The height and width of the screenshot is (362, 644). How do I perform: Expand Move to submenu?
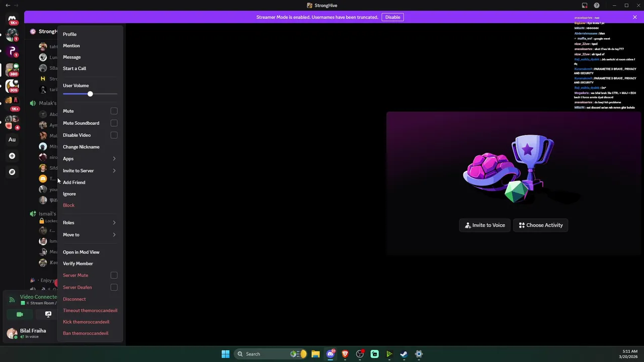point(90,235)
